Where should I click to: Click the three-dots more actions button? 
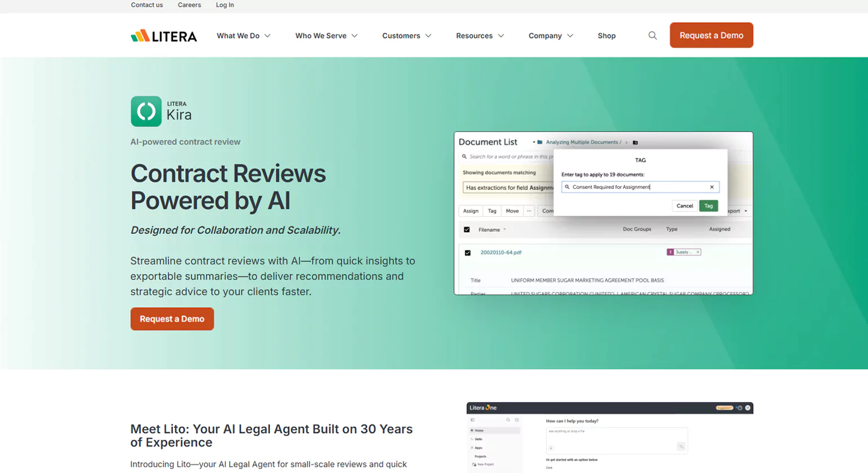pyautogui.click(x=529, y=211)
